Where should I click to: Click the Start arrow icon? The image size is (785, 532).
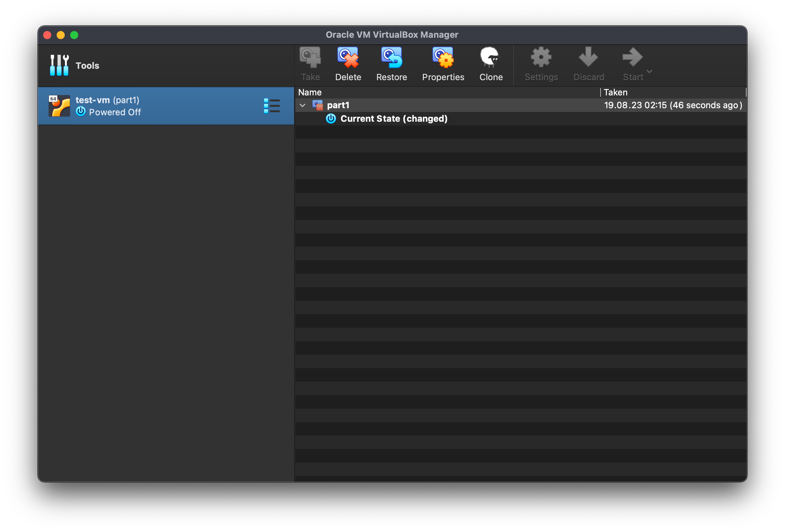pos(632,58)
